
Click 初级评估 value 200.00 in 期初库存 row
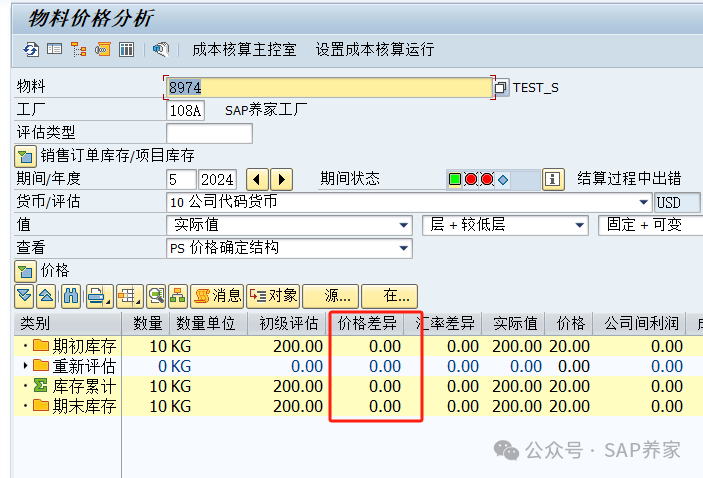[298, 346]
